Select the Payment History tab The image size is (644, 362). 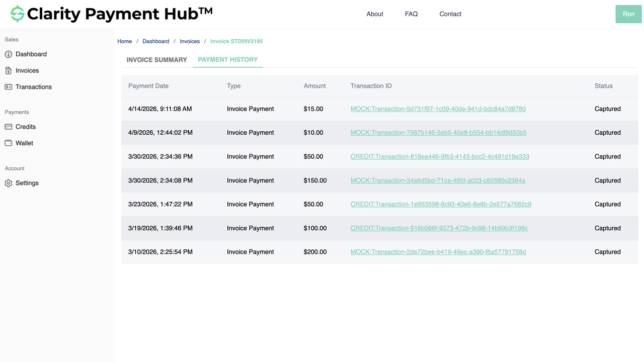[228, 59]
